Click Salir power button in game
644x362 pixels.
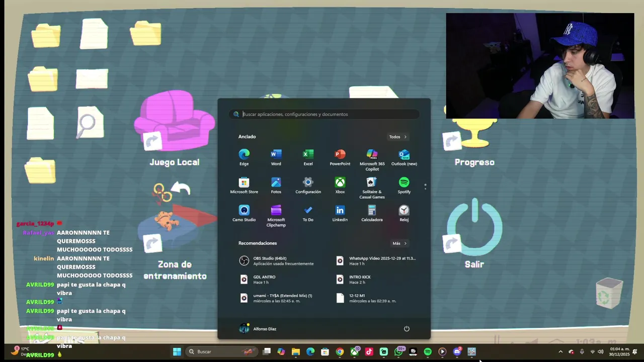tap(474, 233)
